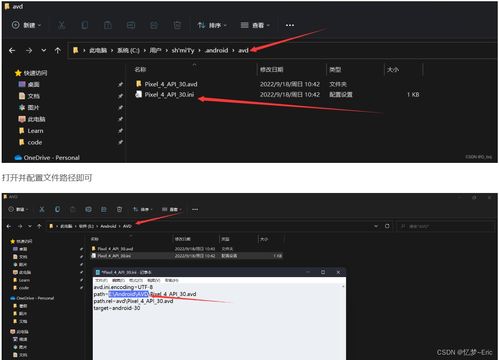Click the search box in lower Explorer window
499x360 pixels.
[x=445, y=226]
